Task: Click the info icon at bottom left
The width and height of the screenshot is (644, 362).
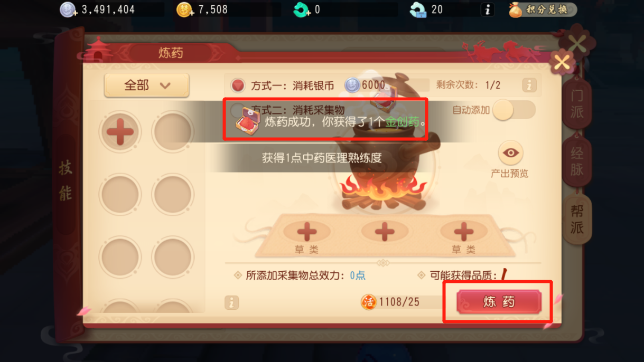Action: (231, 302)
